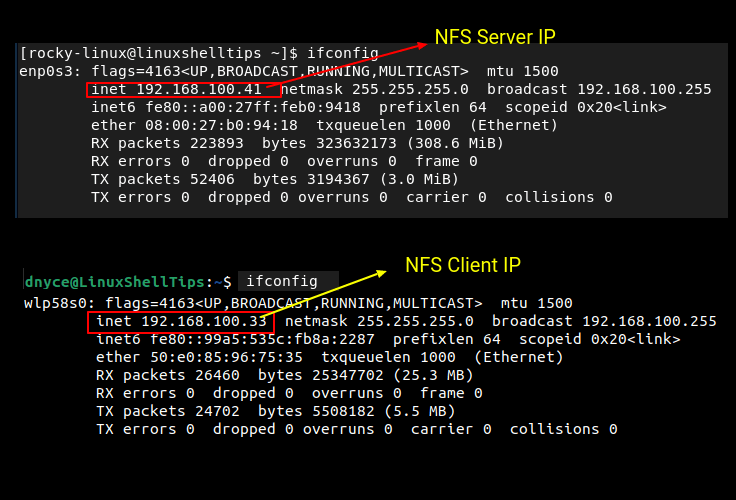Select client ether 50:e0:85:96:75:35 MAC address

pos(199,357)
